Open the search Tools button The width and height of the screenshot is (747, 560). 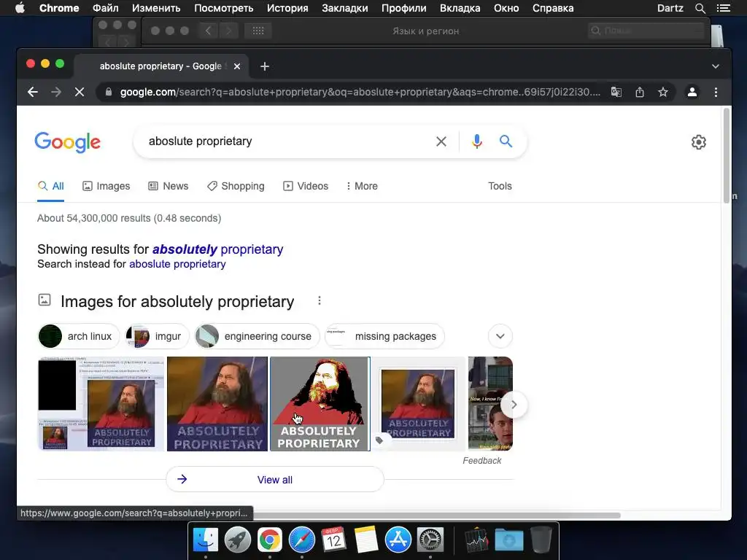point(500,186)
